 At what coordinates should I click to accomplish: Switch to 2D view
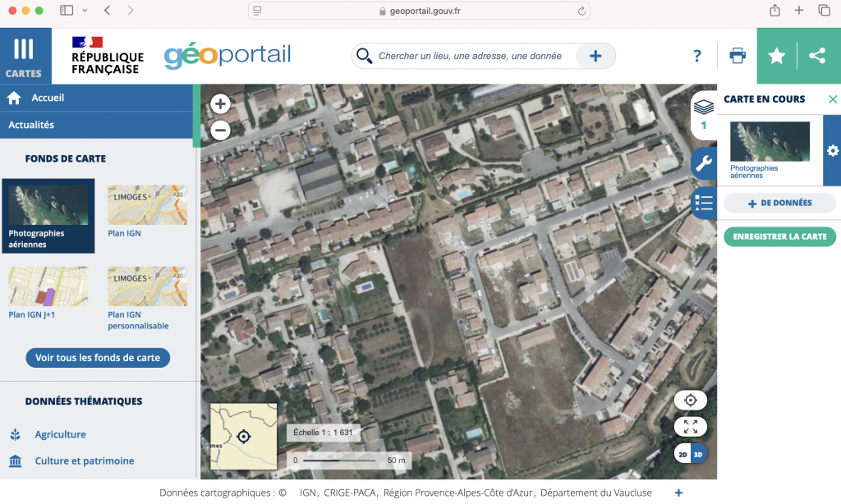[x=682, y=454]
